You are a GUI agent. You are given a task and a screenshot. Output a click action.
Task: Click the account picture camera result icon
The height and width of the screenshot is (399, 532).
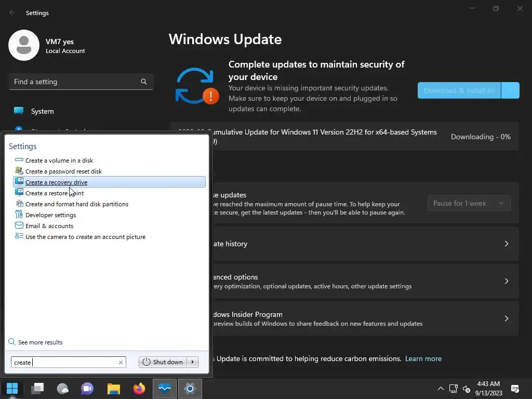[19, 236]
